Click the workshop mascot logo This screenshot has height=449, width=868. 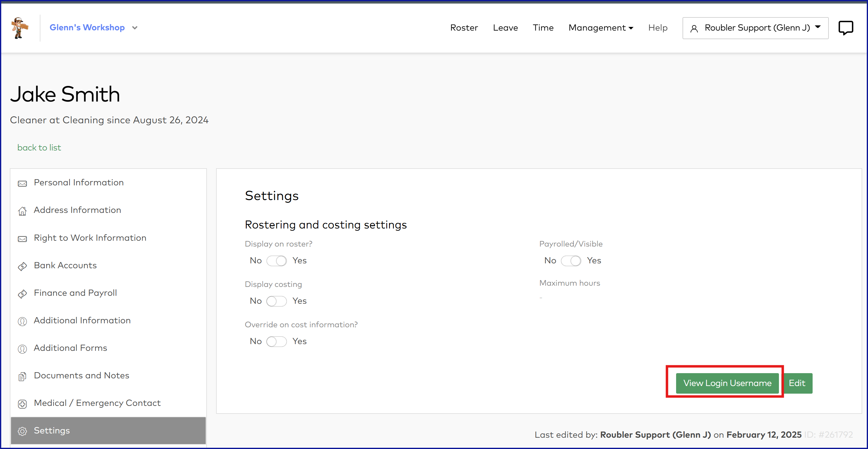20,28
